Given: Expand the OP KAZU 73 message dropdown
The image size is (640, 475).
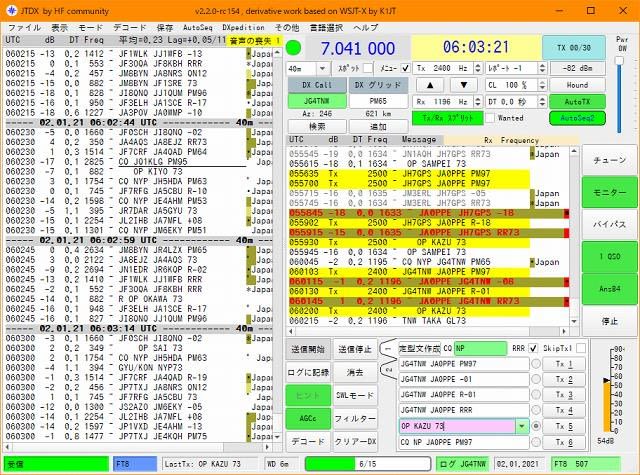Looking at the screenshot, I should pyautogui.click(x=522, y=426).
